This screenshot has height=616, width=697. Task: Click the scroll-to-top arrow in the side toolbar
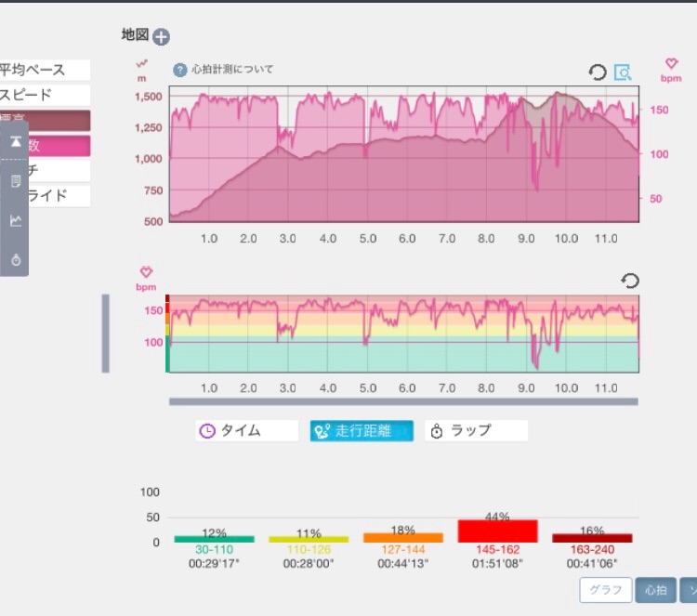point(16,142)
